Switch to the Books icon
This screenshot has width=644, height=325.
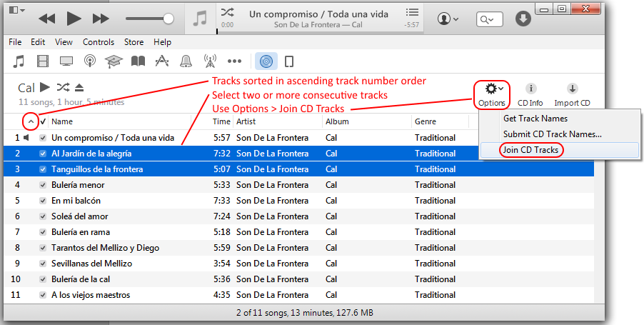138,61
